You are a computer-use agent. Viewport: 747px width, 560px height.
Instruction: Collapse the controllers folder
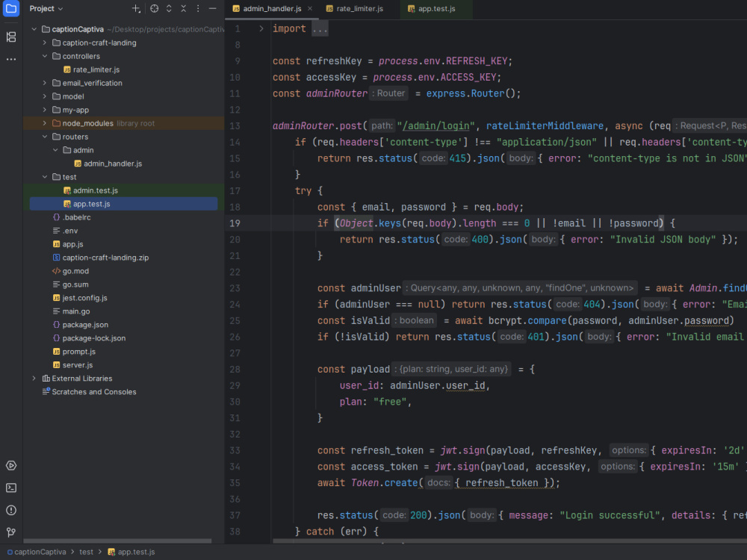pyautogui.click(x=44, y=56)
